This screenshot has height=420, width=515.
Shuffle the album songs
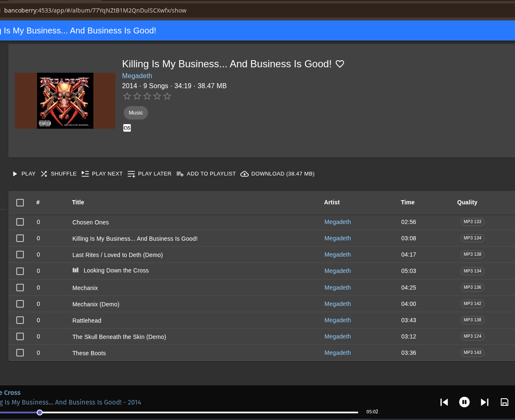pos(59,174)
